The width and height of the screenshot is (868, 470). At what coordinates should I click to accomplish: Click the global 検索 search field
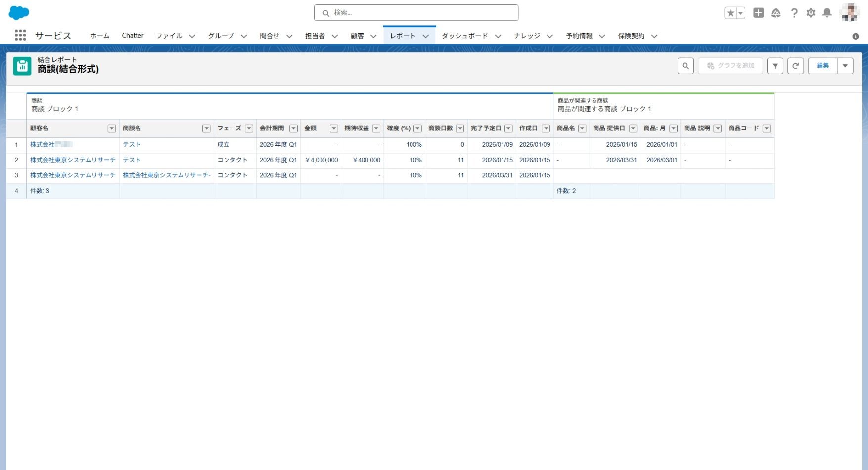[416, 13]
